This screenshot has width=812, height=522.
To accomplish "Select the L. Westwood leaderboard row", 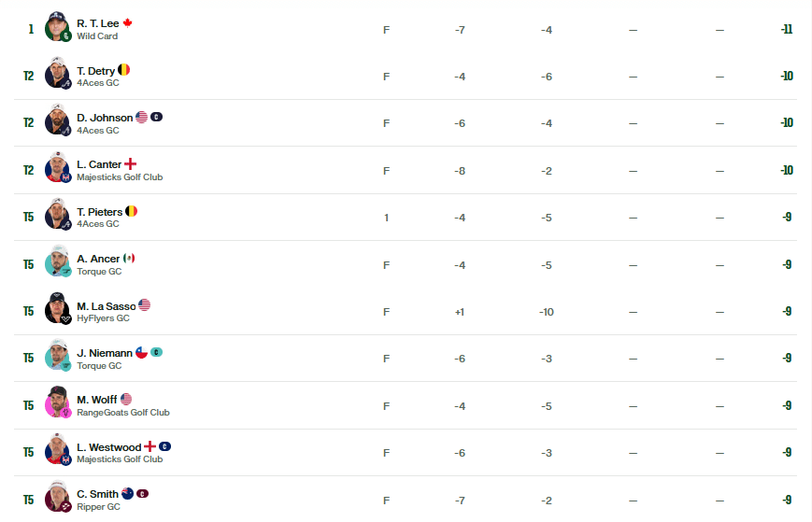I will pyautogui.click(x=406, y=452).
